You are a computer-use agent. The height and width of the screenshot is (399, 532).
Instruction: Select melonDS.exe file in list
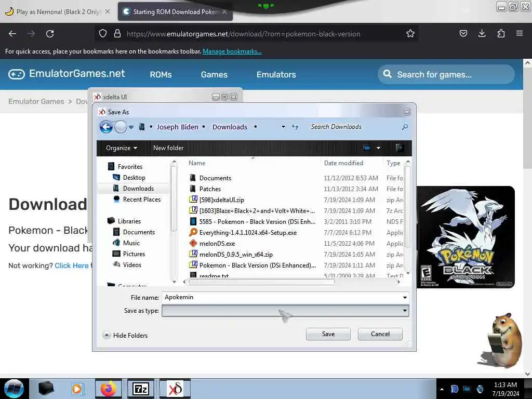[217, 244]
